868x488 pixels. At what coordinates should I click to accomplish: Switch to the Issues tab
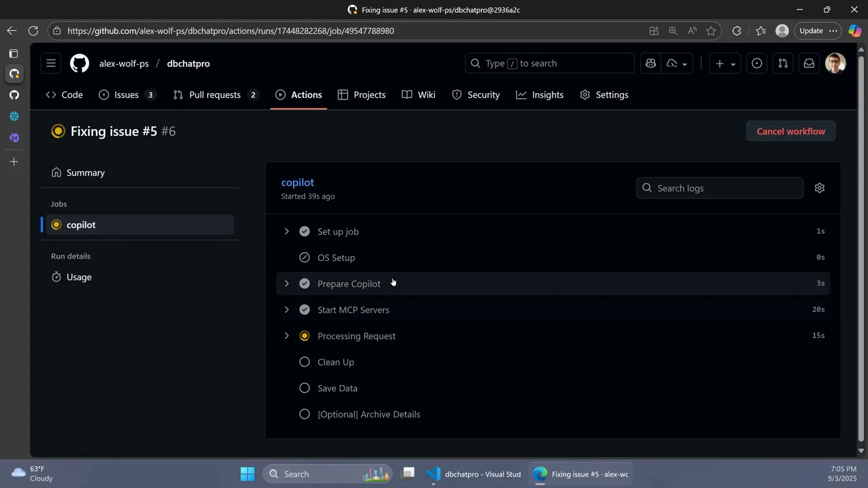click(x=128, y=95)
